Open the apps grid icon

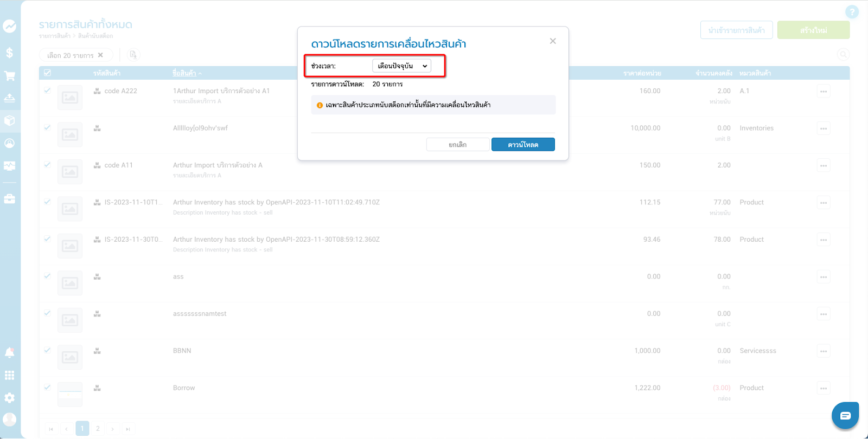[x=10, y=375]
